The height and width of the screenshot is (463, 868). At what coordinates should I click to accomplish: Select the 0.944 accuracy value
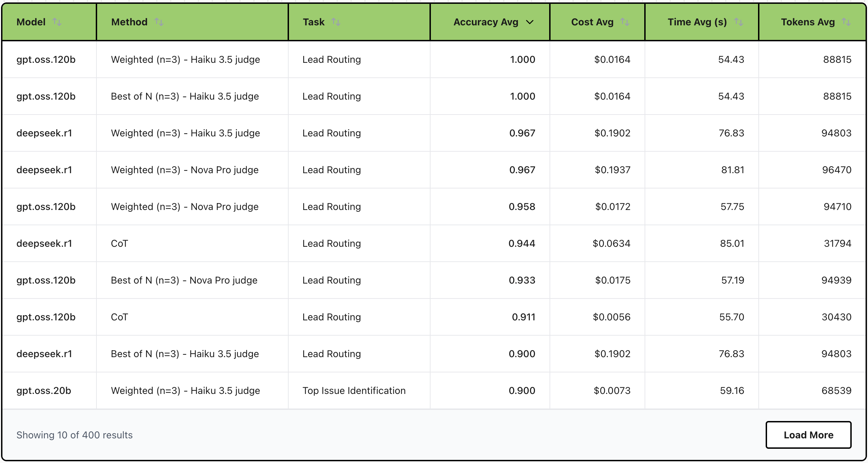coord(522,244)
